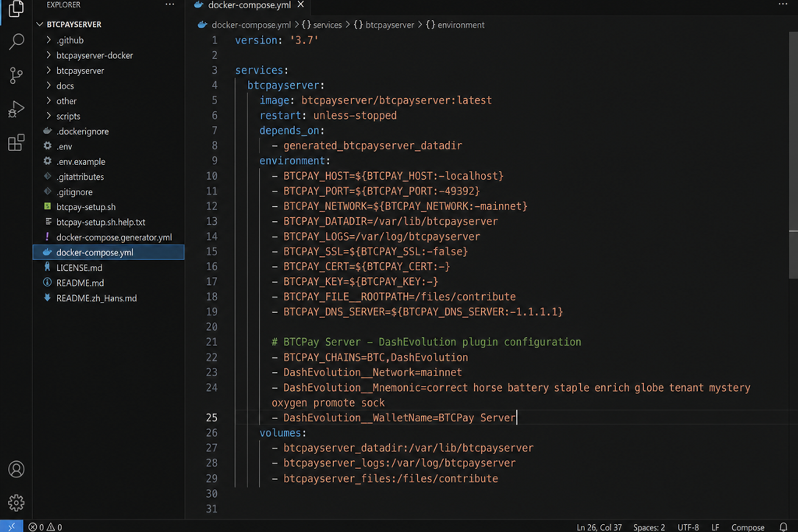Click line number 9 in gutter
The height and width of the screenshot is (532, 798).
(x=215, y=161)
